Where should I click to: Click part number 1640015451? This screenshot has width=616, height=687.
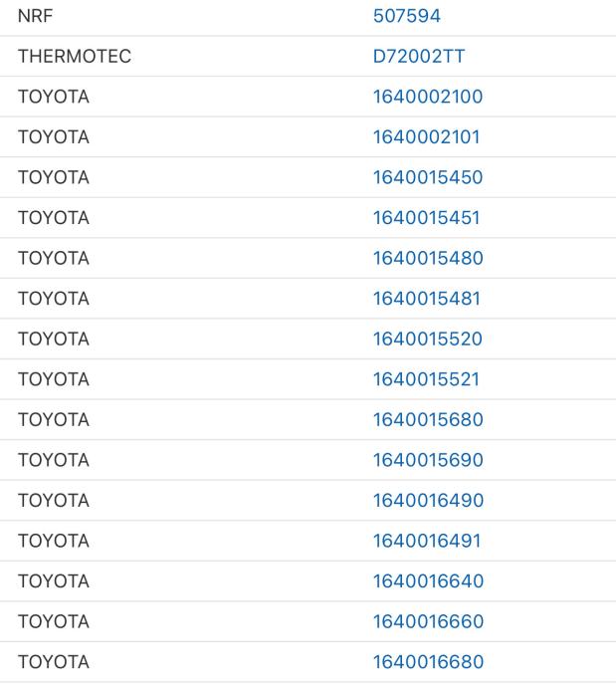[x=426, y=218]
